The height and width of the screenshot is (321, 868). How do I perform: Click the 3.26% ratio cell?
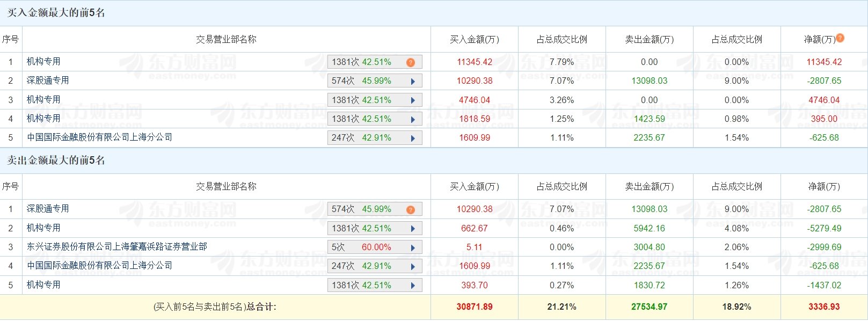[x=562, y=100]
